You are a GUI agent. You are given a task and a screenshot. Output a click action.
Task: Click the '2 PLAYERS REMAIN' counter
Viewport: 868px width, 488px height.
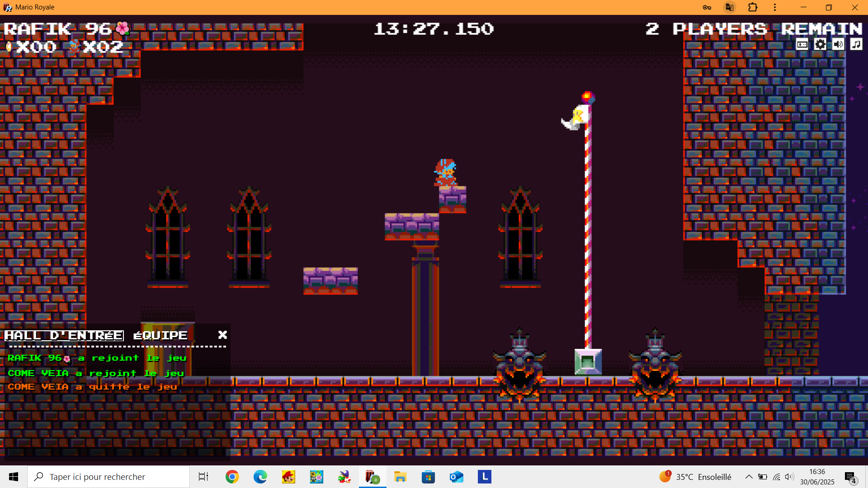[754, 29]
